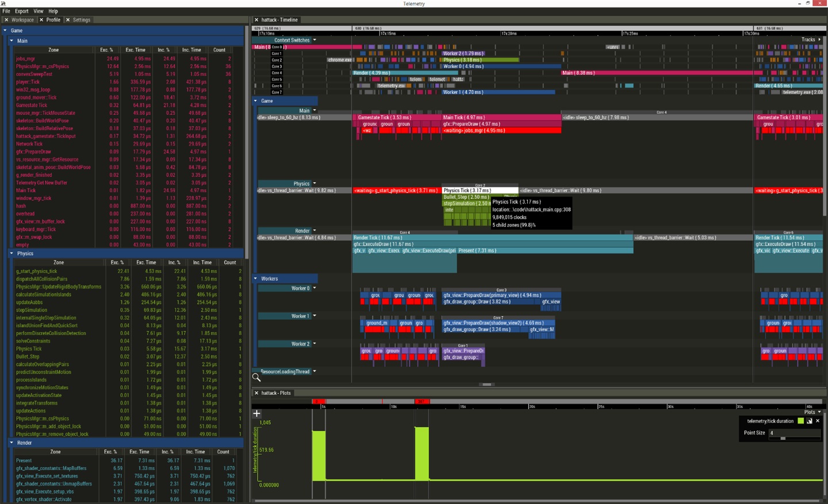Collapse the Physics section in Profile

[x=11, y=253]
